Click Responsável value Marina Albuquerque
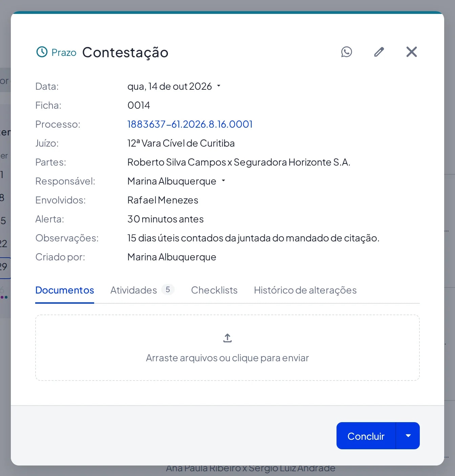 click(172, 181)
